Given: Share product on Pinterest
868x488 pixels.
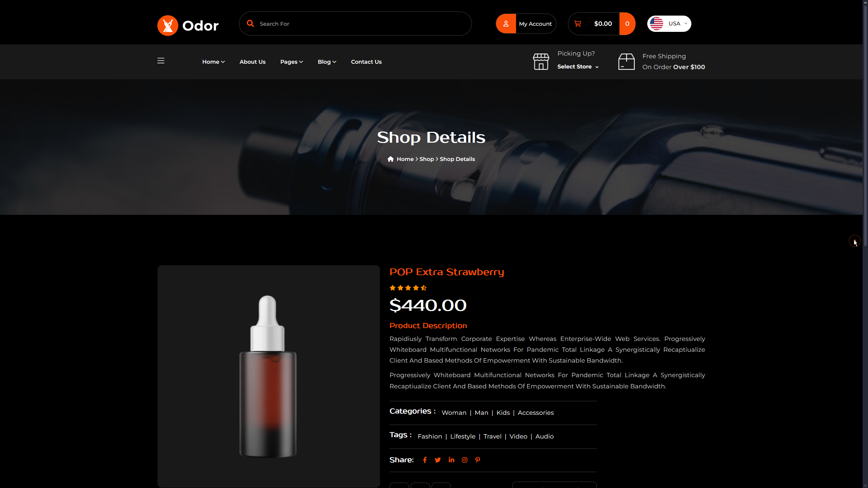Looking at the screenshot, I should pyautogui.click(x=477, y=460).
